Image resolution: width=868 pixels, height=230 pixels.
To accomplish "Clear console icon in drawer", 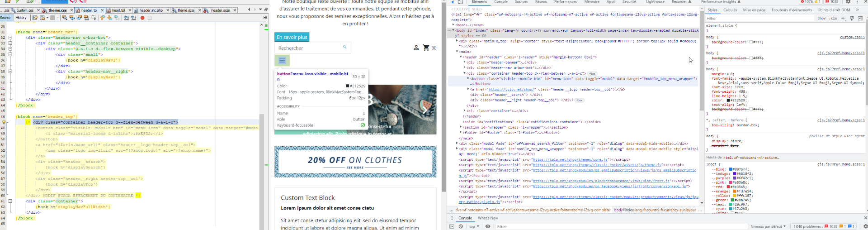I will pos(461,226).
